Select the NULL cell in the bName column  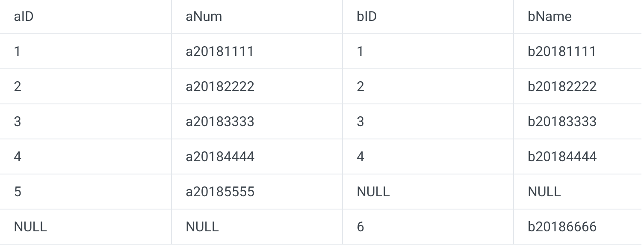[x=544, y=192]
